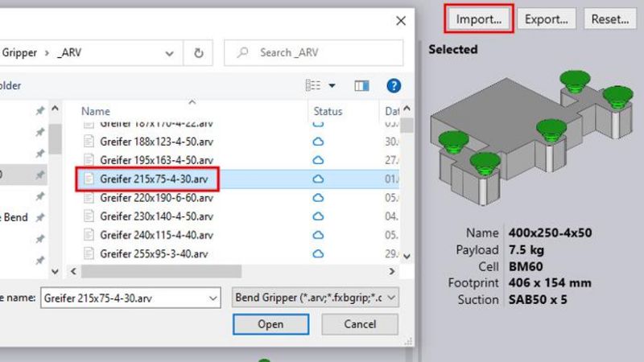The height and width of the screenshot is (362, 644).
Task: Click file icon of Greifer 255x95-3-40.arv
Action: click(89, 253)
